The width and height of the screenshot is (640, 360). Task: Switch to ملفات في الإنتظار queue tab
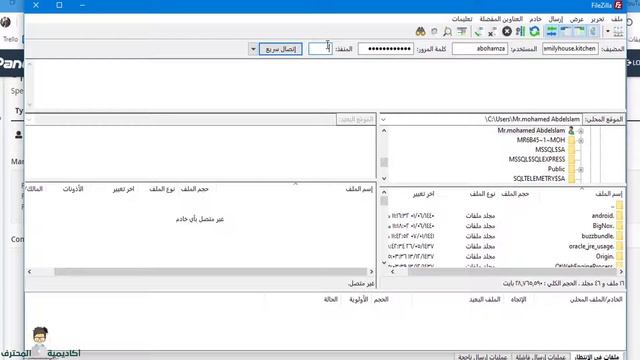597,357
